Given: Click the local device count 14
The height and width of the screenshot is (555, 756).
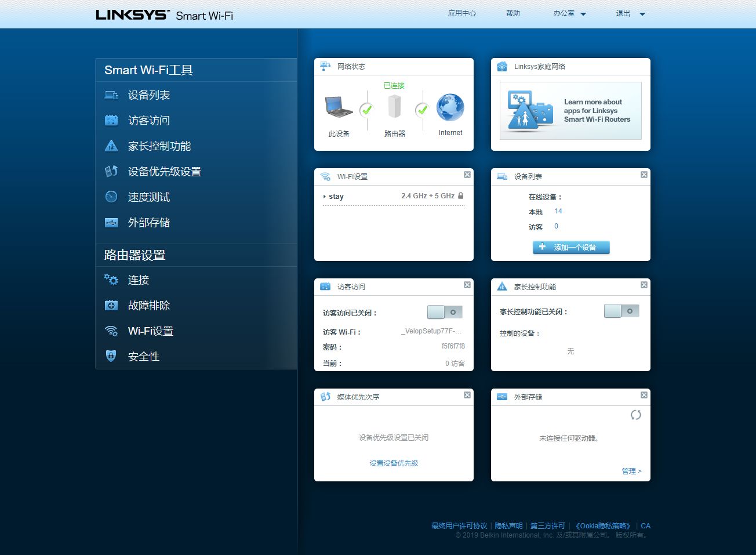Looking at the screenshot, I should (x=558, y=211).
